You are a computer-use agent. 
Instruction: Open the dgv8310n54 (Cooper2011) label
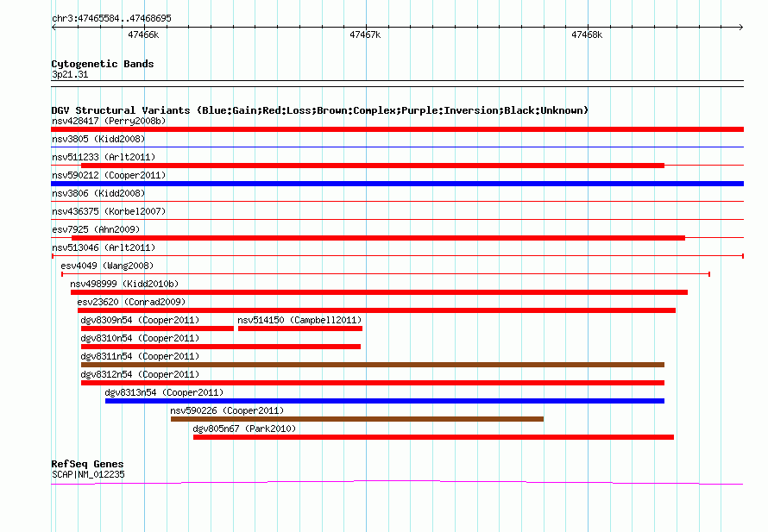point(140,338)
